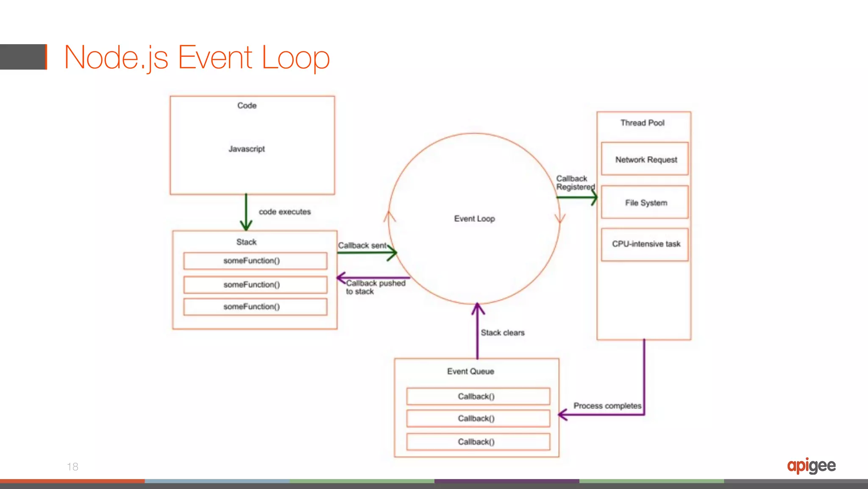Click the slide number 18
Viewport: 868px width, 489px height.
(x=72, y=467)
